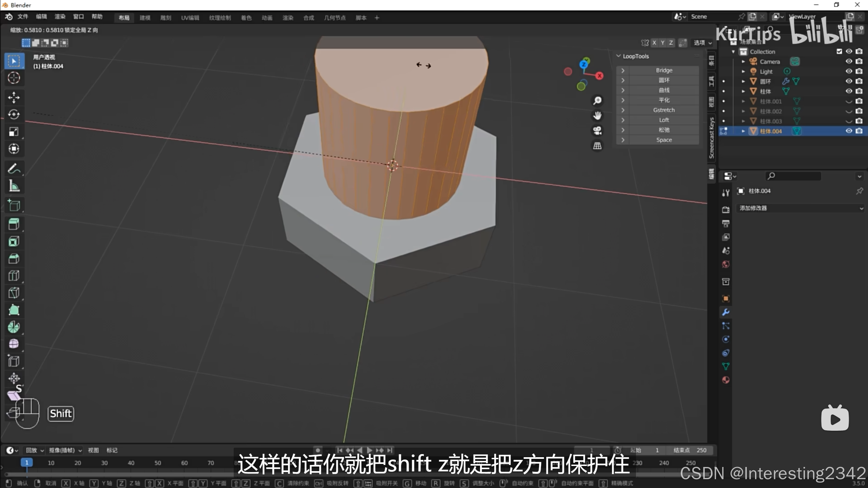Uncheck the Collection exclude checkbox
Image resolution: width=868 pixels, height=488 pixels.
click(x=839, y=52)
